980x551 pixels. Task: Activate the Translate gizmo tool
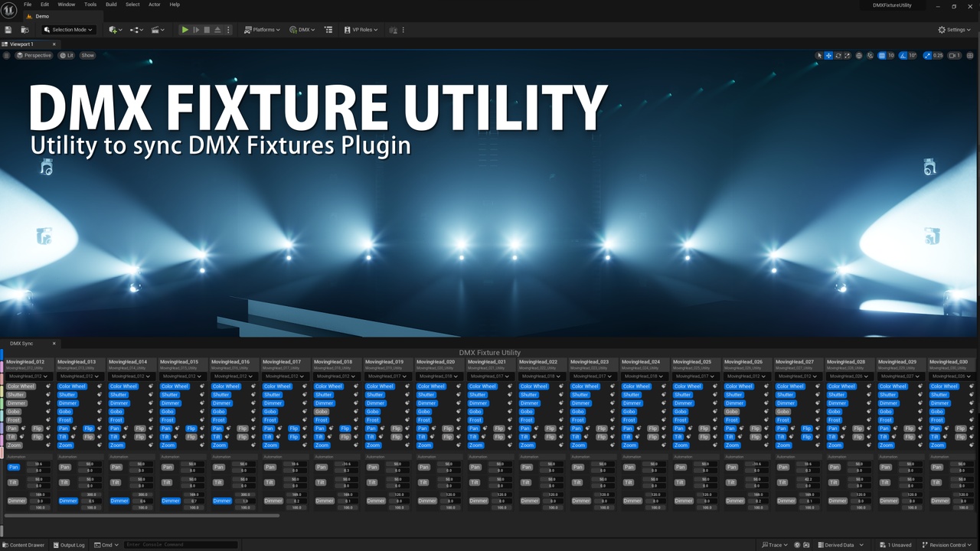(x=828, y=55)
